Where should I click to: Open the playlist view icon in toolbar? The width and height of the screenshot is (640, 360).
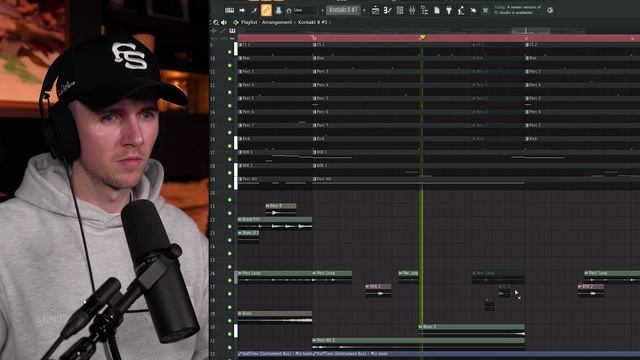pyautogui.click(x=375, y=10)
